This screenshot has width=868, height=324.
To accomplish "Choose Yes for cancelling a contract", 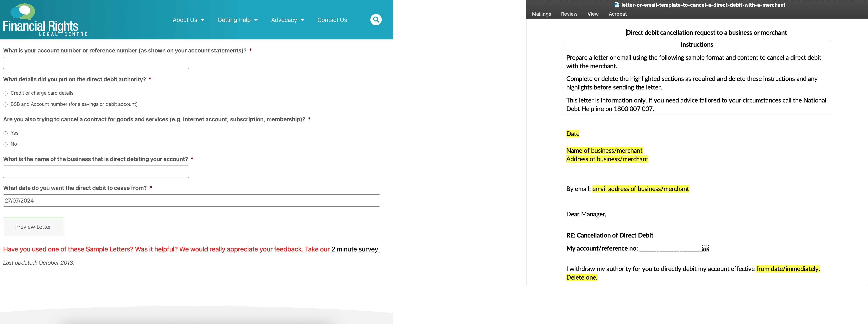I will [x=6, y=134].
